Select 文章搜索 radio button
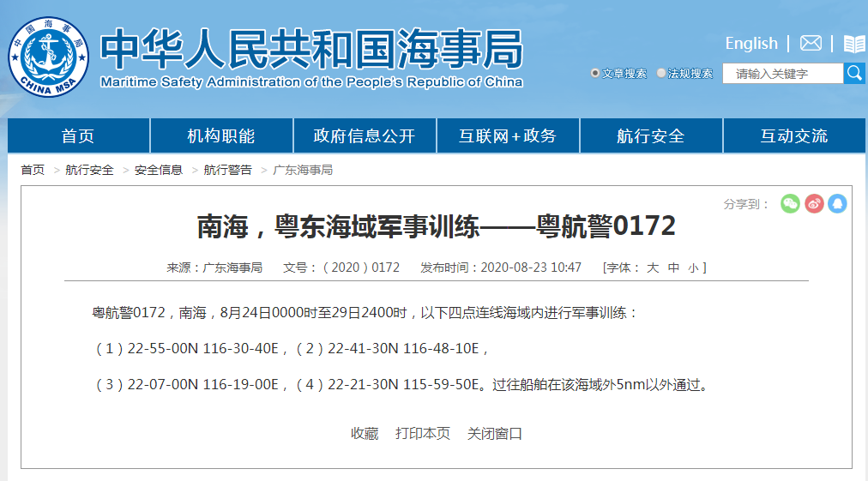868x481 pixels. pos(595,74)
